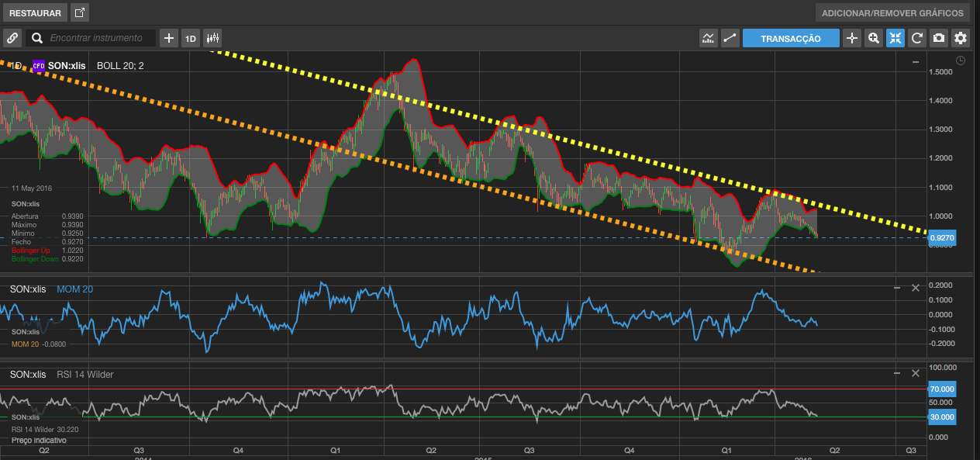
Task: Toggle the crosshair cursor tool
Action: coord(852,38)
